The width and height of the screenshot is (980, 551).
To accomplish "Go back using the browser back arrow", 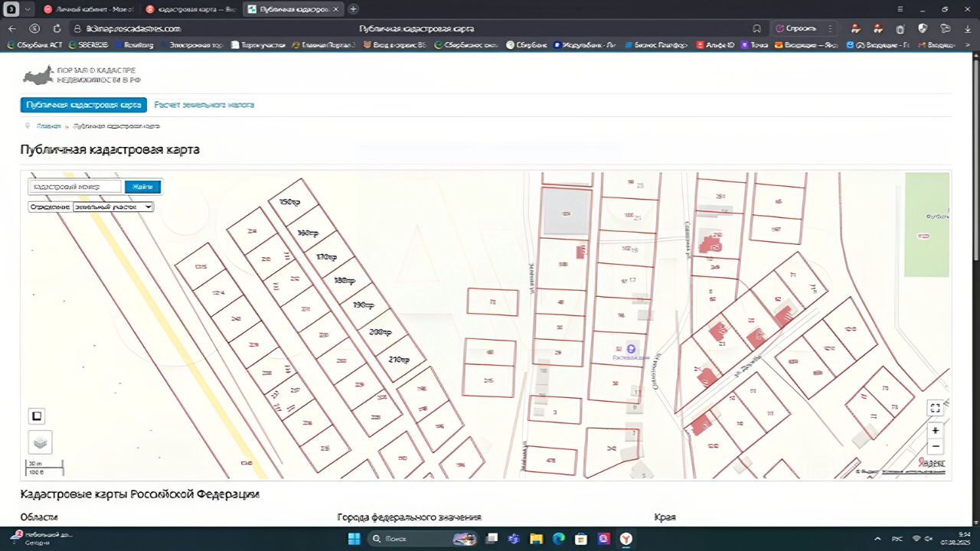I will coord(12,28).
